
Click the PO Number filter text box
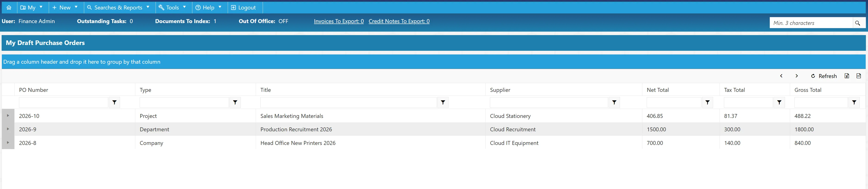64,102
